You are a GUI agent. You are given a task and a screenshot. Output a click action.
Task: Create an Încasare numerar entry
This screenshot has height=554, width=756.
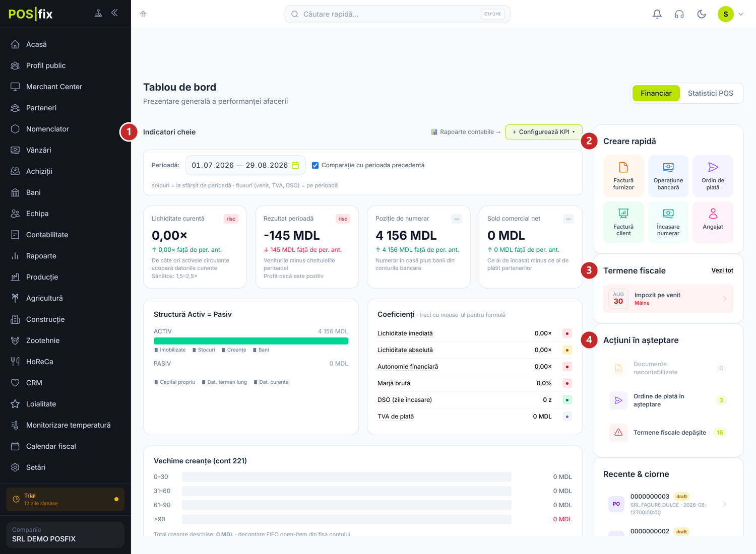[x=668, y=222]
